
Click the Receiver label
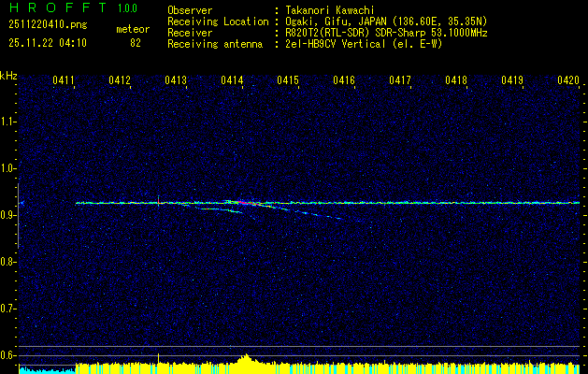(x=190, y=33)
